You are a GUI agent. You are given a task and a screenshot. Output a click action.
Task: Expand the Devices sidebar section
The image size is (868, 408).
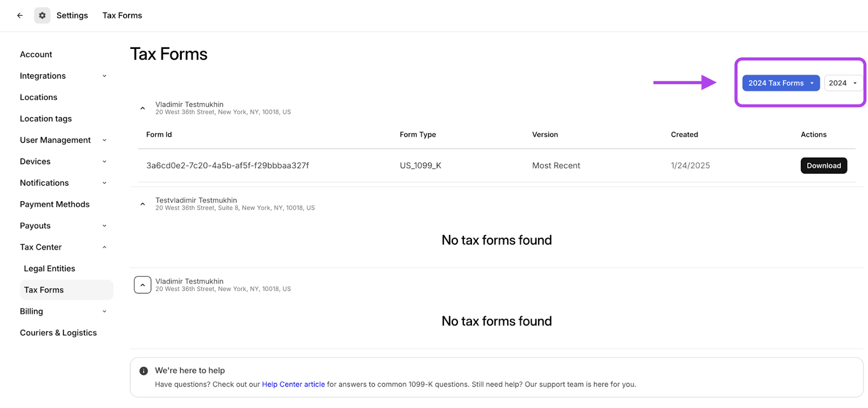pos(105,162)
